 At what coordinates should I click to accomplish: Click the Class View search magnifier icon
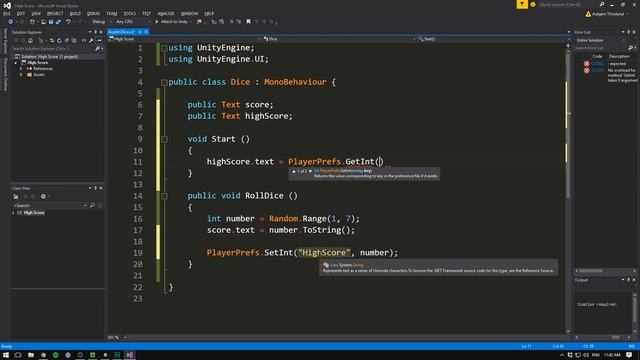(92, 205)
